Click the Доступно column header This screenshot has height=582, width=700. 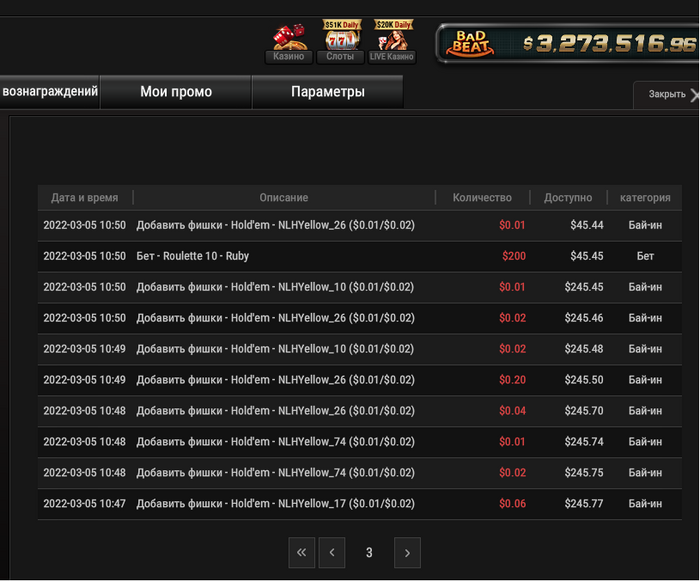point(568,198)
